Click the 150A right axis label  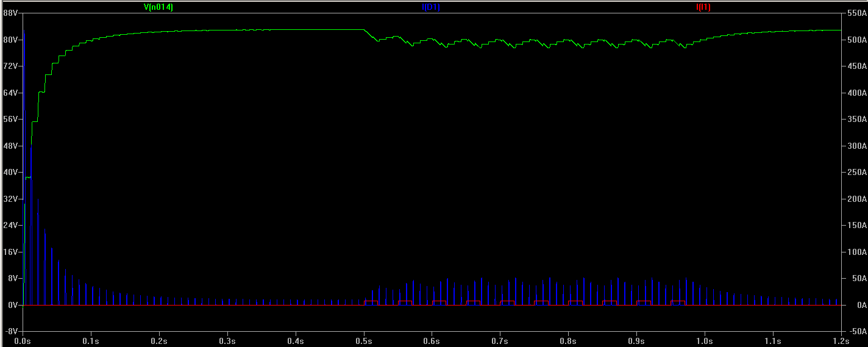point(856,226)
